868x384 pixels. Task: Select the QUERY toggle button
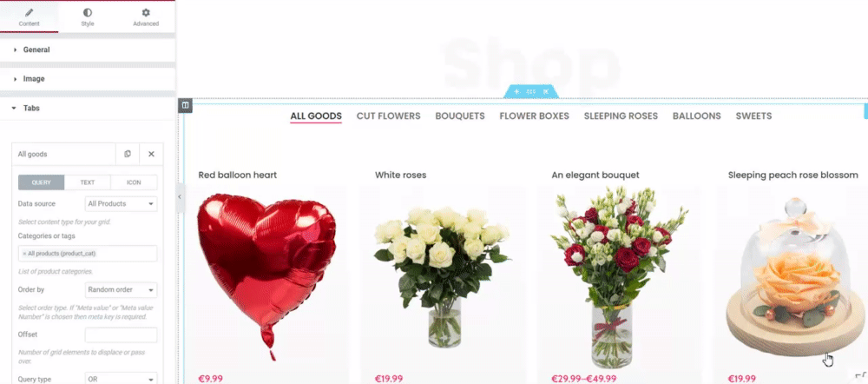[41, 182]
